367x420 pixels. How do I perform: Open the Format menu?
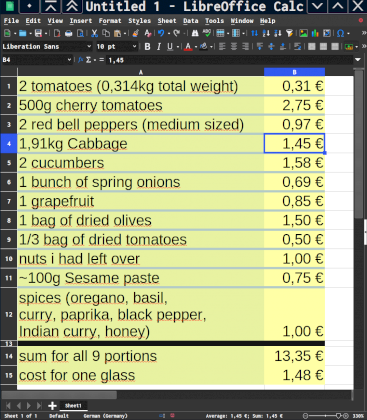[x=110, y=21]
